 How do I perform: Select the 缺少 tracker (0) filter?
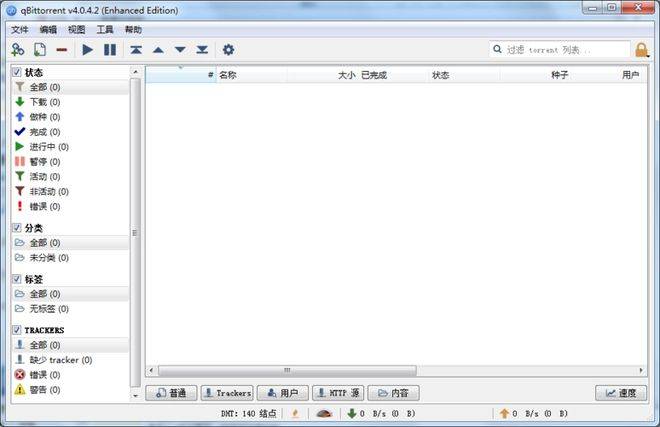(x=70, y=360)
